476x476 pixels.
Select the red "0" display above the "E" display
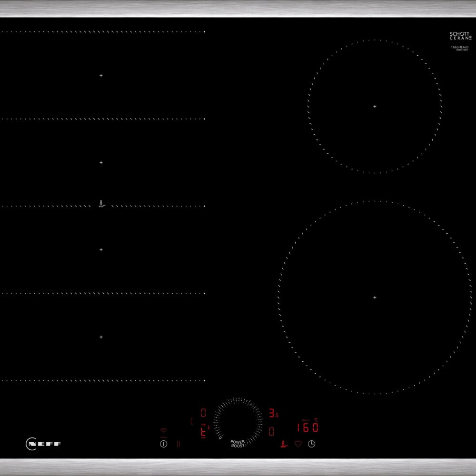point(203,413)
